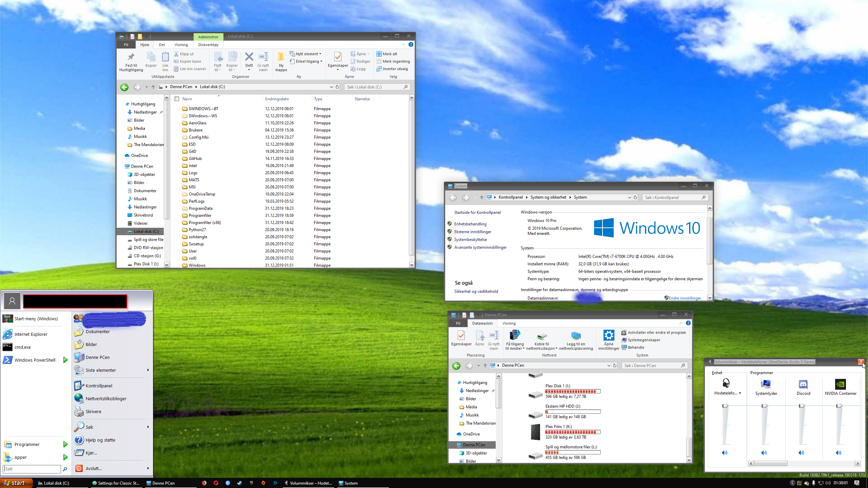Switch to the Visning ribbon tab

tap(181, 45)
